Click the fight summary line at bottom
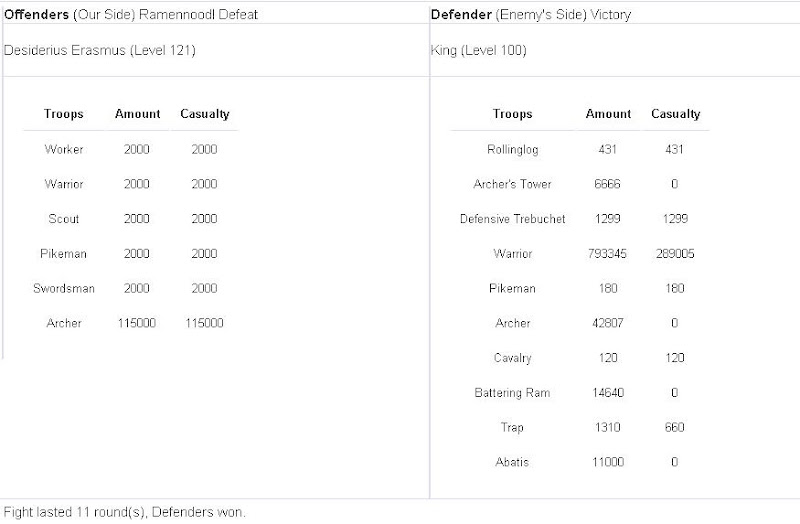 pyautogui.click(x=124, y=513)
